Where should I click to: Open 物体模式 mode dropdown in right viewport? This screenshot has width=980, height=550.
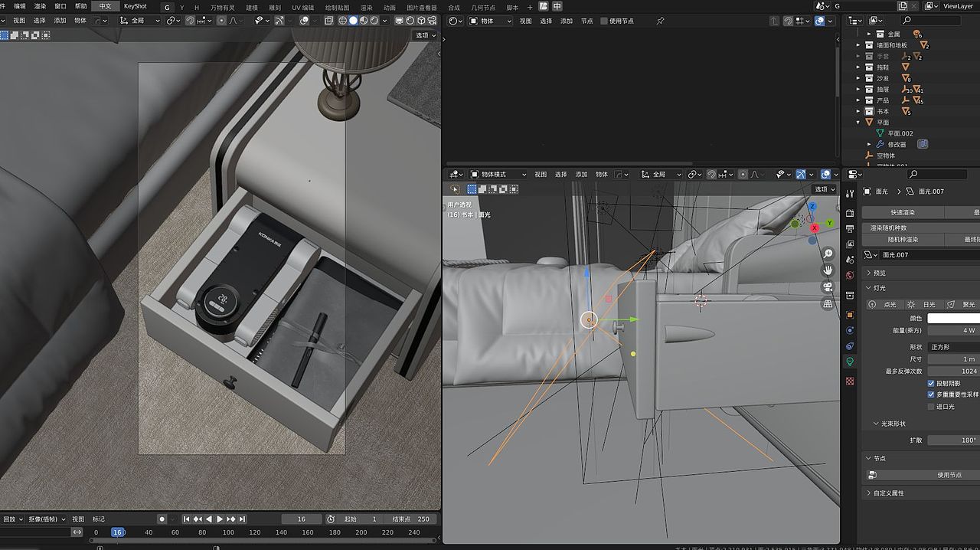tap(498, 174)
